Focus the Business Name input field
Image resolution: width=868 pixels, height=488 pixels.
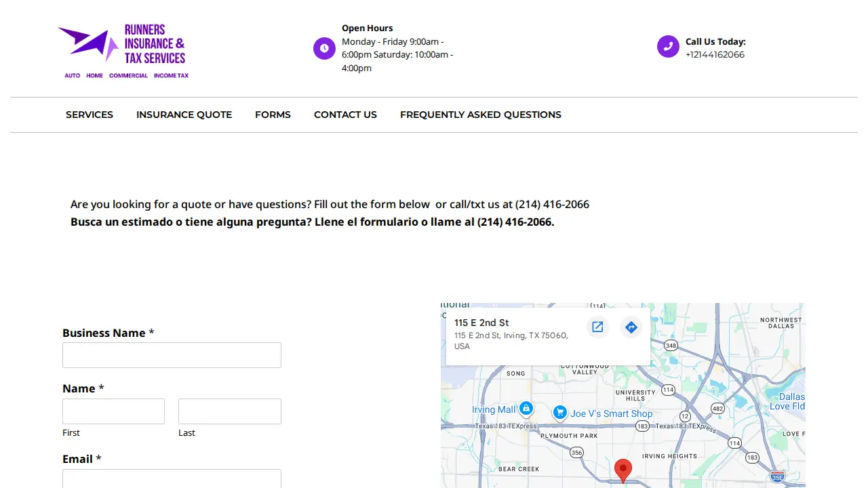click(172, 355)
